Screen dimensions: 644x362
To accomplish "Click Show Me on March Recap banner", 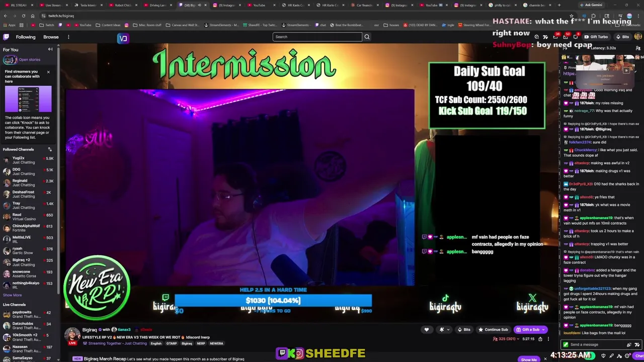I will click(x=529, y=359).
